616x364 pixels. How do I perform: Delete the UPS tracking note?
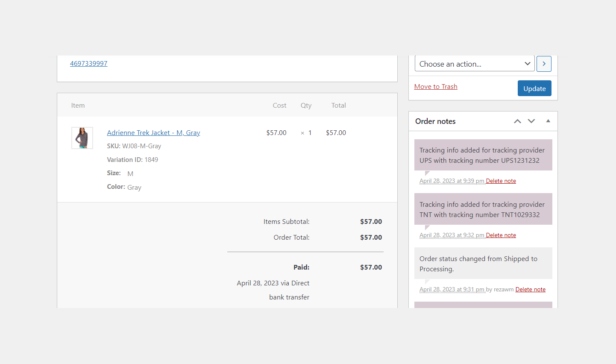(501, 181)
